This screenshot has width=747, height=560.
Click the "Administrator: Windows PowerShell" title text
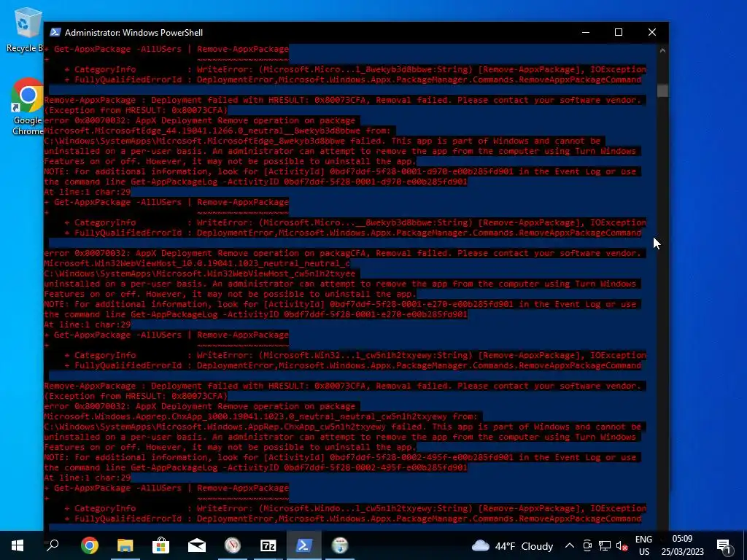tap(134, 32)
